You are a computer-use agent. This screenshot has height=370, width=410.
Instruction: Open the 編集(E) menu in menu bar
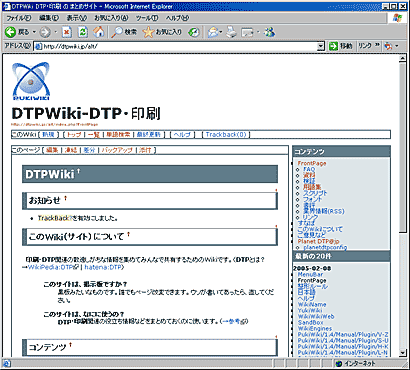(x=49, y=18)
